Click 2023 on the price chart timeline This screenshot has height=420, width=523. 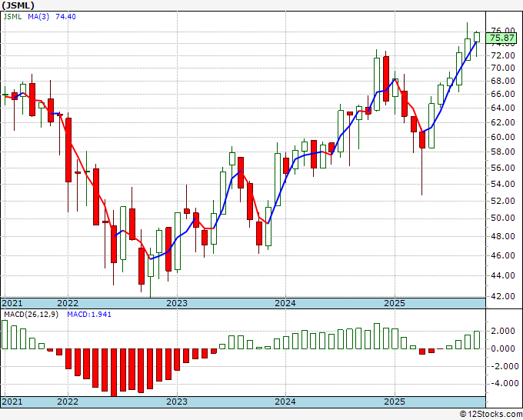177,303
